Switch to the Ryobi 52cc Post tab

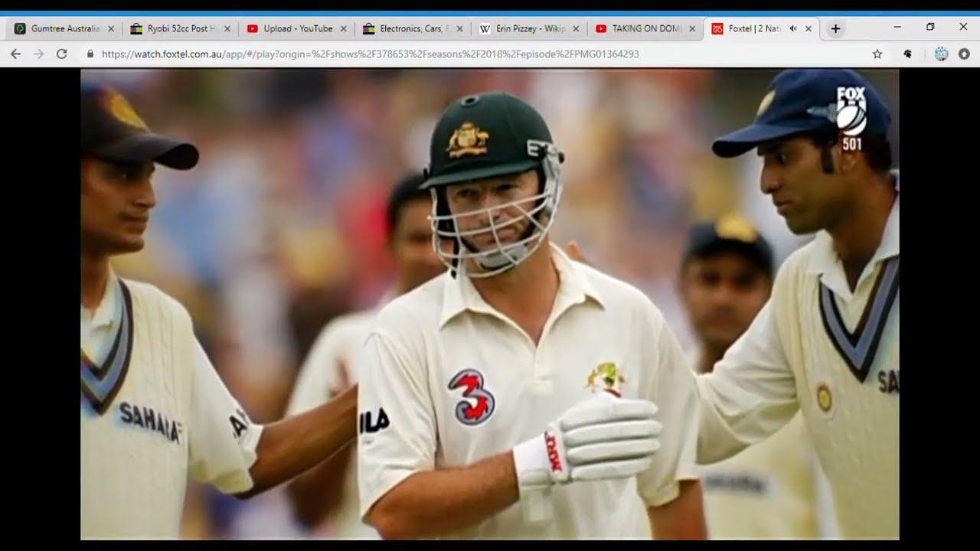click(181, 28)
